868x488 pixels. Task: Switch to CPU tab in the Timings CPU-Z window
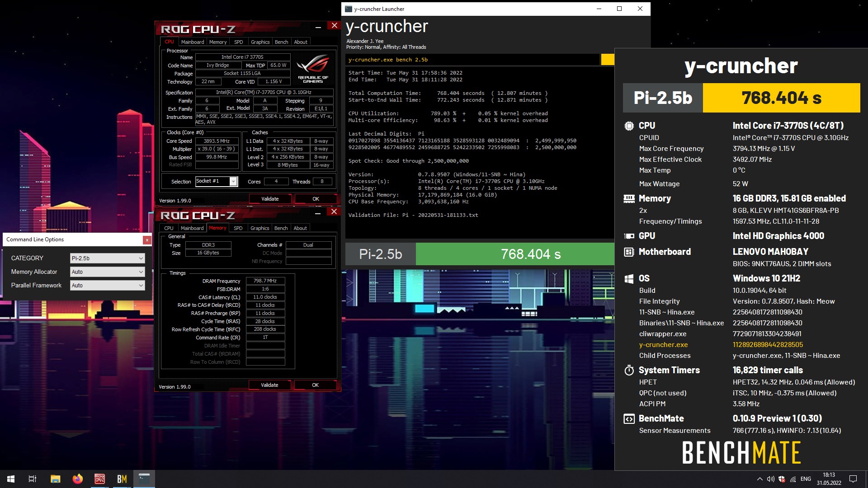tap(169, 228)
